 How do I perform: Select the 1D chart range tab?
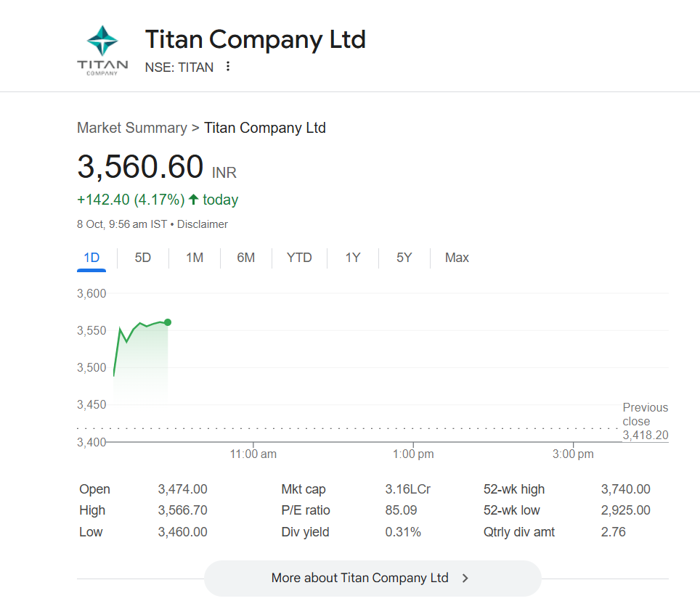(x=91, y=258)
